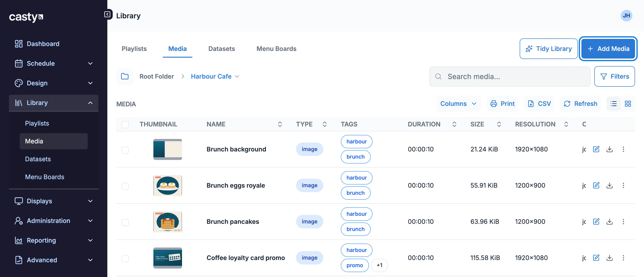This screenshot has height=277, width=644.
Task: Edit the Brunch background media item
Action: point(596,149)
